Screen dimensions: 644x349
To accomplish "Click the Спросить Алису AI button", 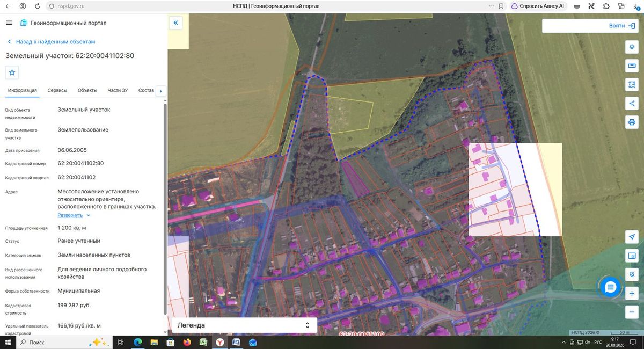I will [x=537, y=6].
